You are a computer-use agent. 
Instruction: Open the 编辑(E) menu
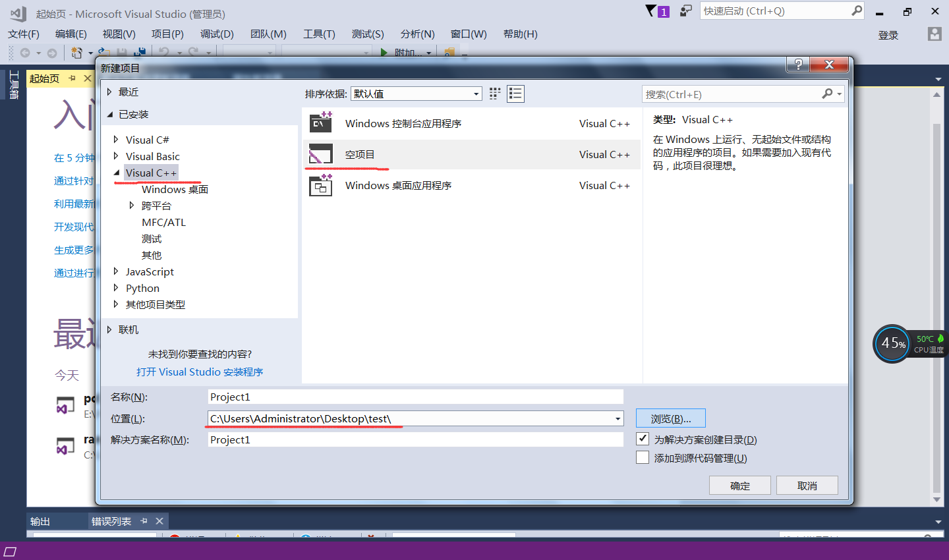[x=71, y=34]
